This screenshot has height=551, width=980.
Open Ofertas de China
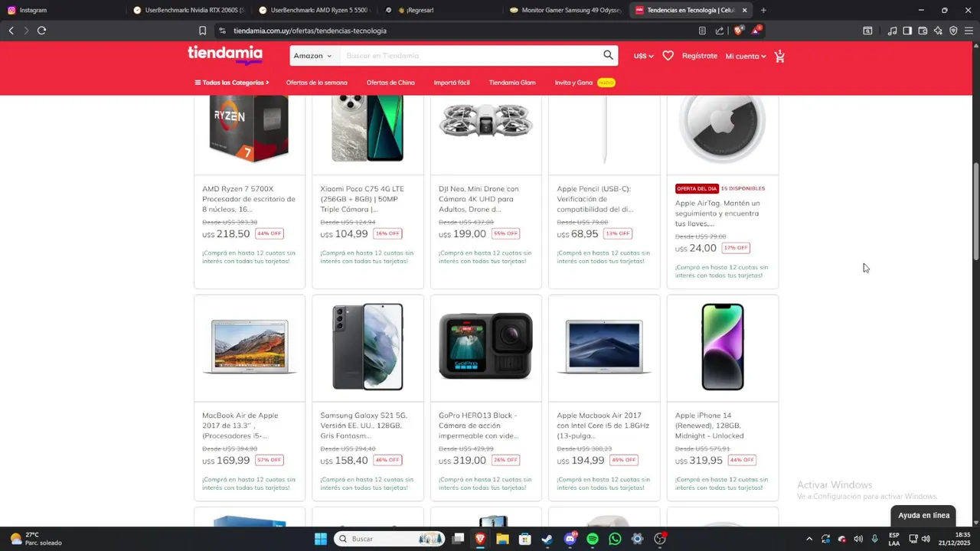[390, 83]
